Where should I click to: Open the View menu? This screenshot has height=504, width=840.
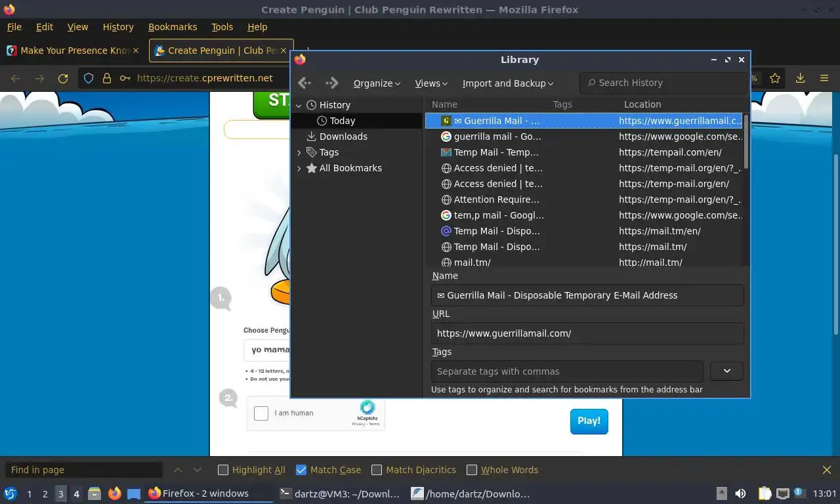click(x=77, y=27)
